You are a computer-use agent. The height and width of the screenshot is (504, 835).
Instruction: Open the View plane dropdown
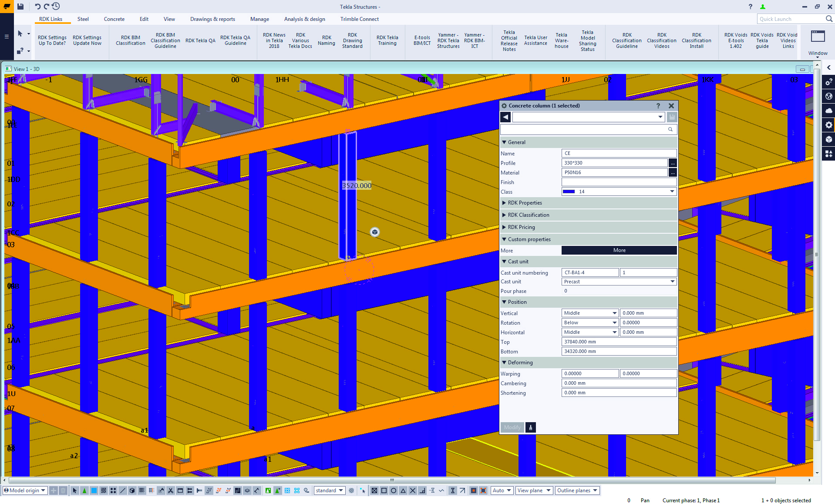coord(534,491)
